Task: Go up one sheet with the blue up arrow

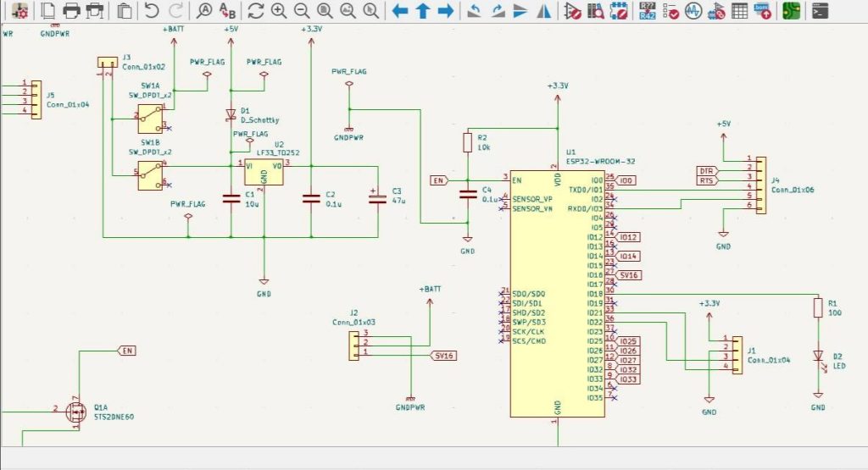Action: 422,11
